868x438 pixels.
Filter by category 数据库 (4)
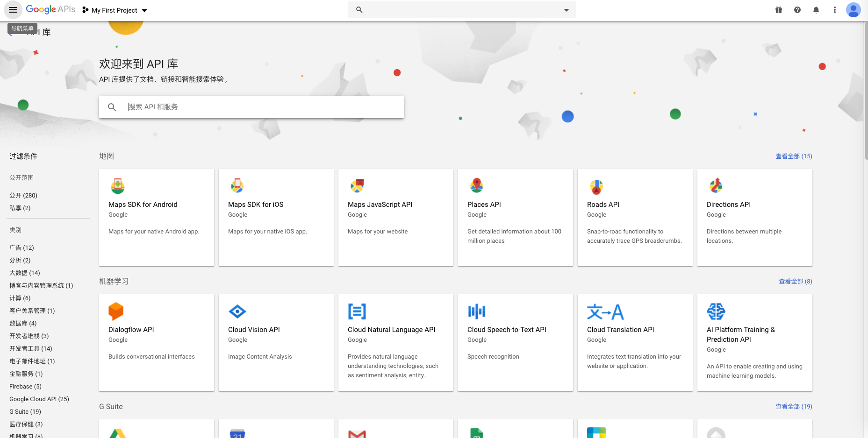point(23,324)
